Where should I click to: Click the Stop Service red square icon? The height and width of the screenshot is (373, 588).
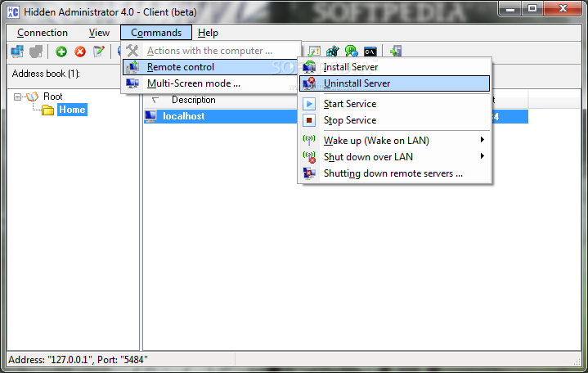[309, 120]
